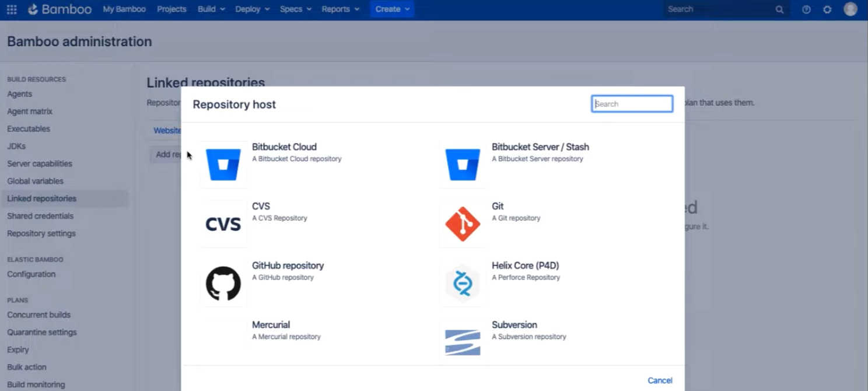The width and height of the screenshot is (868, 391).
Task: Select the Bitbucket Cloud repository icon
Action: (223, 165)
